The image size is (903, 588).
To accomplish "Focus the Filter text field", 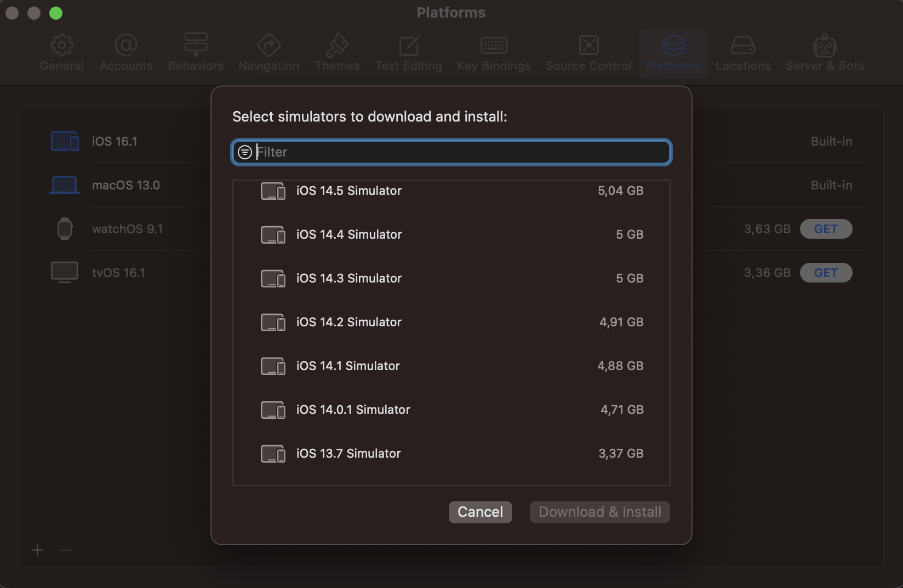I will click(451, 152).
